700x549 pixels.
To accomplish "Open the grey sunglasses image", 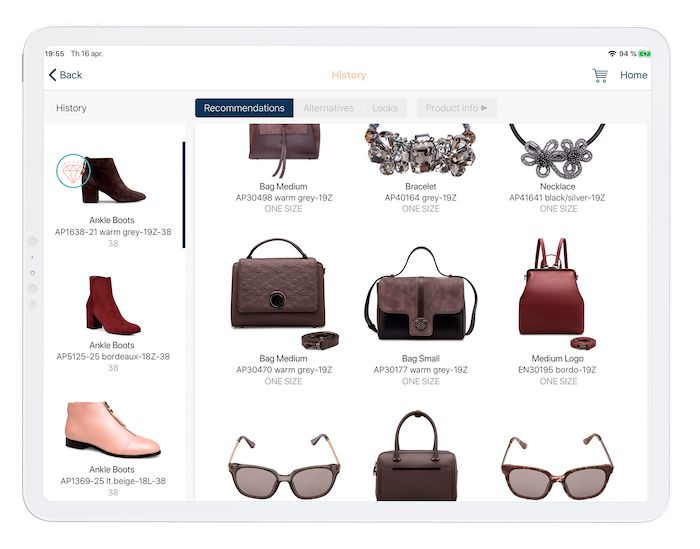I will coord(284,466).
